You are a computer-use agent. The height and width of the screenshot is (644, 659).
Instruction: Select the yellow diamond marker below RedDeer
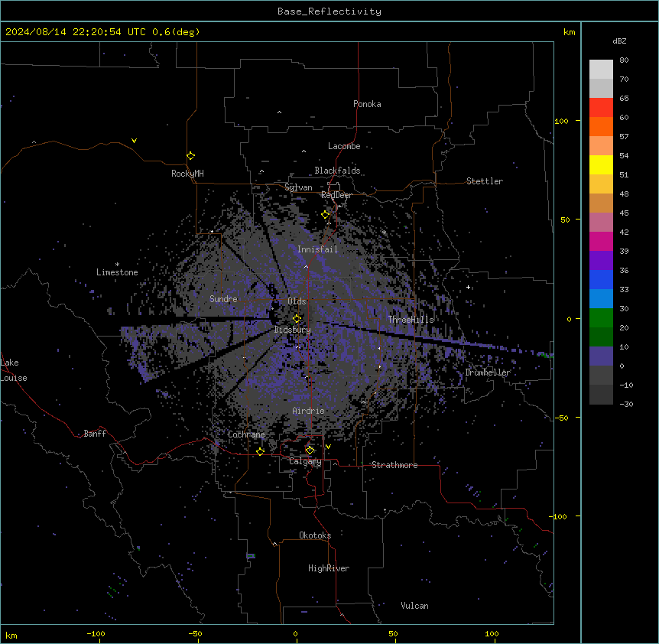click(x=326, y=215)
